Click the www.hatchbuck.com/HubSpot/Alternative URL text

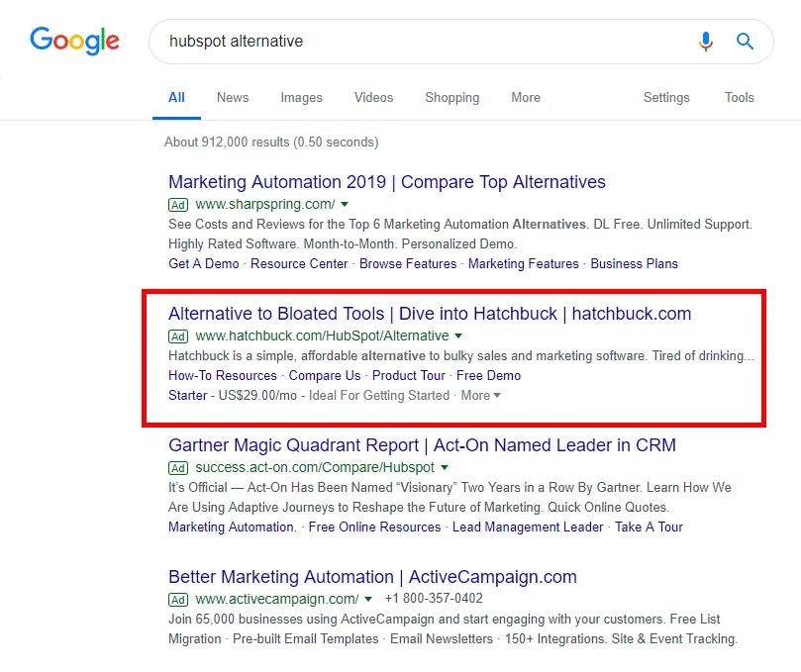(322, 336)
